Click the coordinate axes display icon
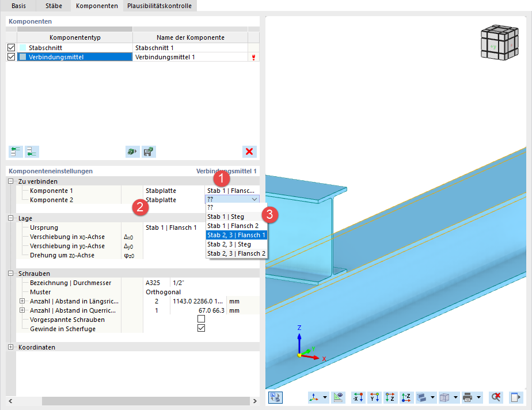The height and width of the screenshot is (410, 532). click(x=314, y=397)
